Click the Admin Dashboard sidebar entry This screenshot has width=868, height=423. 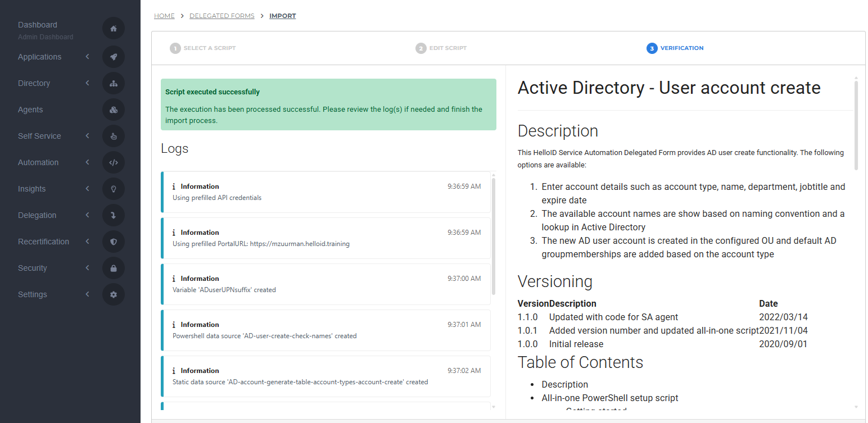pos(45,37)
